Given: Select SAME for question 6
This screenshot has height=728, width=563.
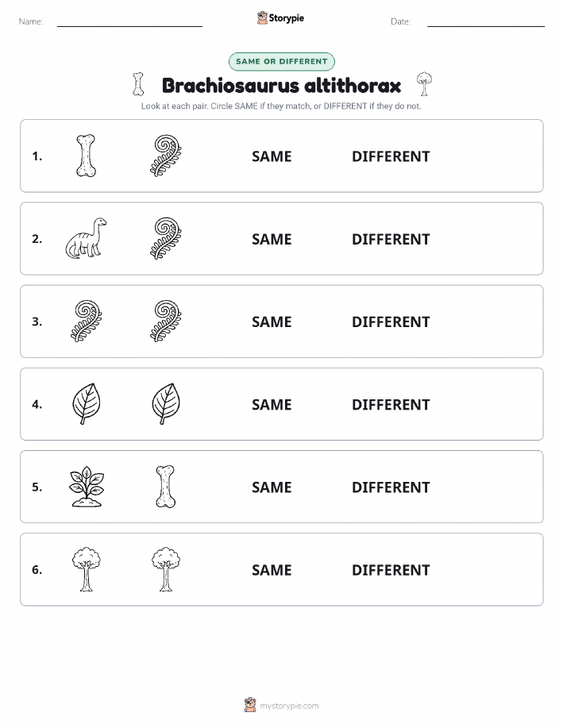Looking at the screenshot, I should coord(272,570).
